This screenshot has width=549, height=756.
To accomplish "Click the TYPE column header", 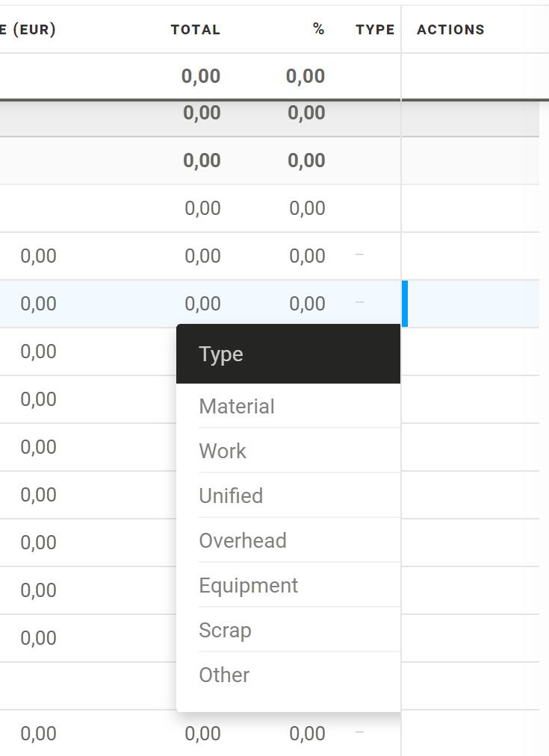I will [x=375, y=30].
